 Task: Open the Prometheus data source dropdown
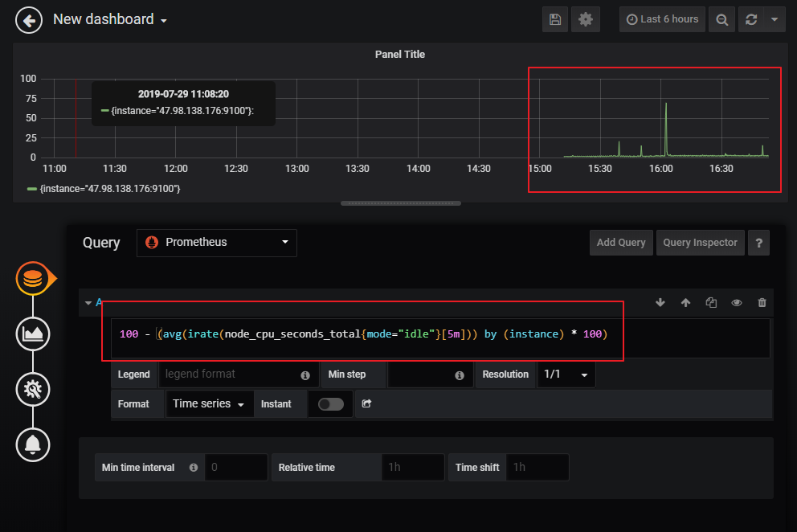217,243
